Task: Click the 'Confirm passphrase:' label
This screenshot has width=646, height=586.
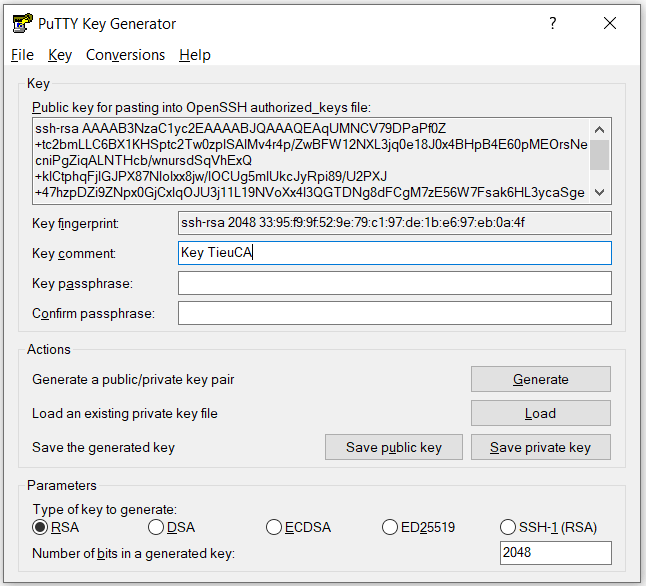Action: tap(94, 314)
